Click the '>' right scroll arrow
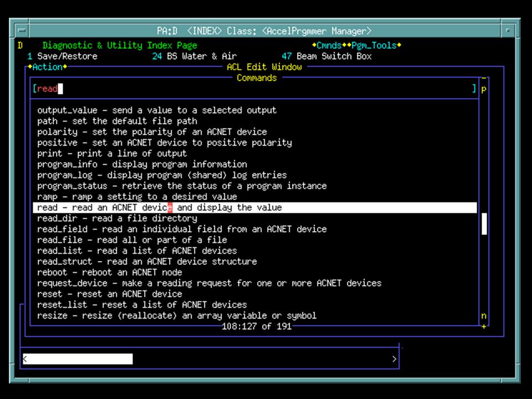The height and width of the screenshot is (399, 532). pyautogui.click(x=394, y=359)
